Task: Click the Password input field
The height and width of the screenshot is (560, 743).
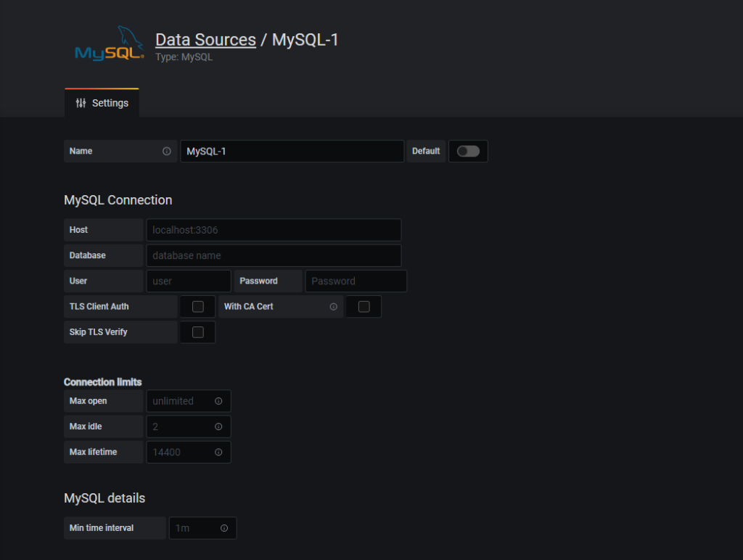Action: (x=356, y=281)
